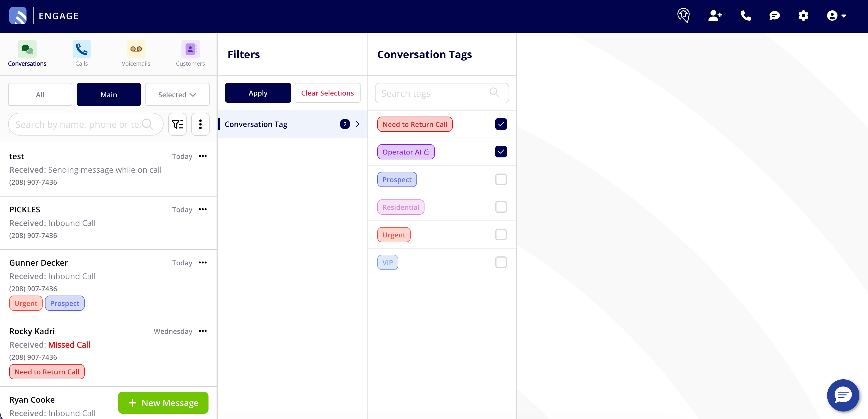Viewport: 868px width, 419px height.
Task: Click the Urgent tag on Gunner Decker
Action: (x=26, y=304)
